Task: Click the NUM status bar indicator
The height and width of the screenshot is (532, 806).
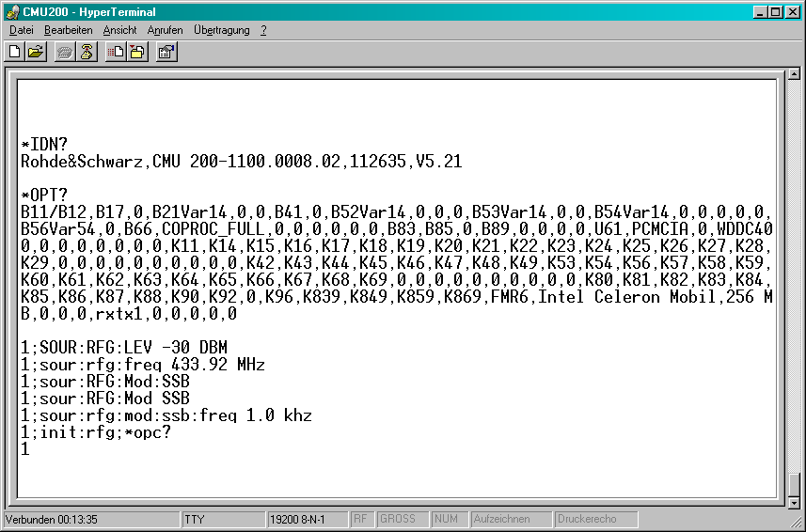Action: [x=450, y=519]
